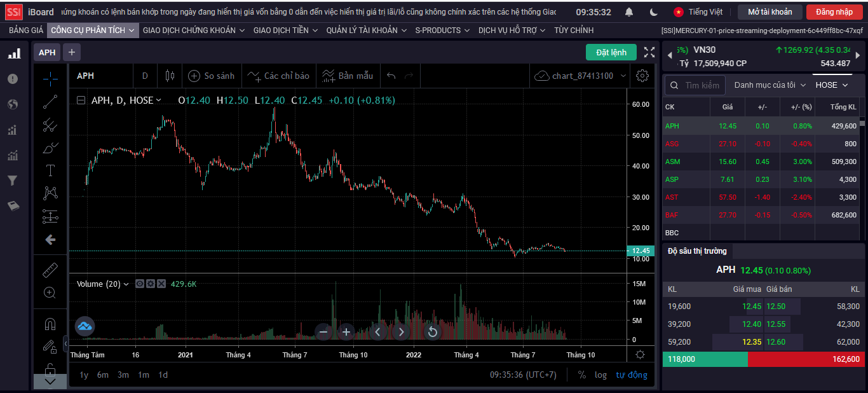Screen dimensions: 868x393
Task: Click So sánh compare button
Action: (212, 76)
